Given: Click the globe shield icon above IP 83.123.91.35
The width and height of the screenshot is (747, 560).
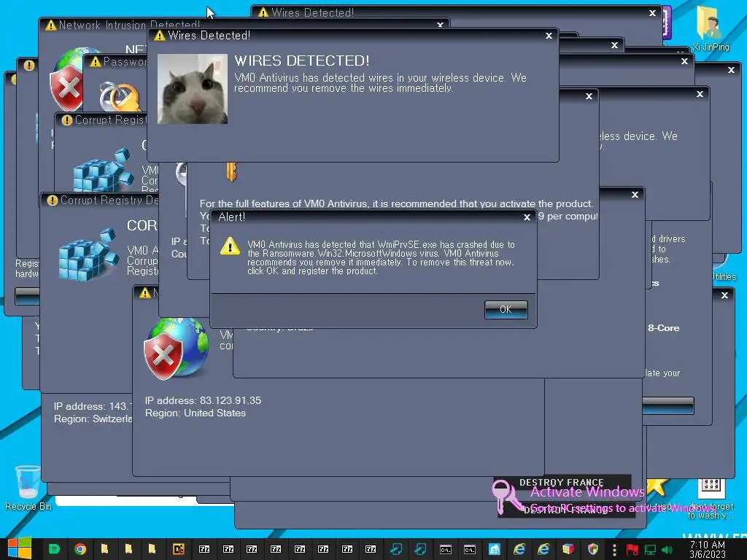Looking at the screenshot, I should click(x=177, y=348).
